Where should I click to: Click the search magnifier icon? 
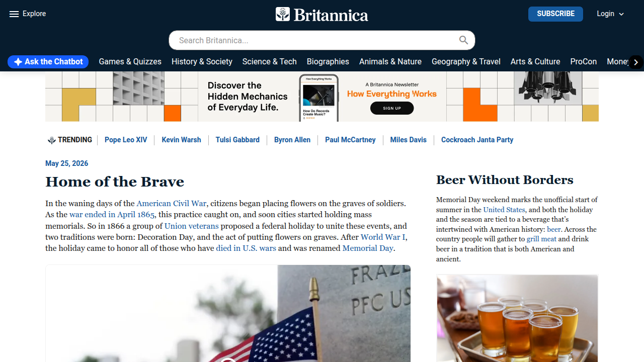tap(463, 40)
